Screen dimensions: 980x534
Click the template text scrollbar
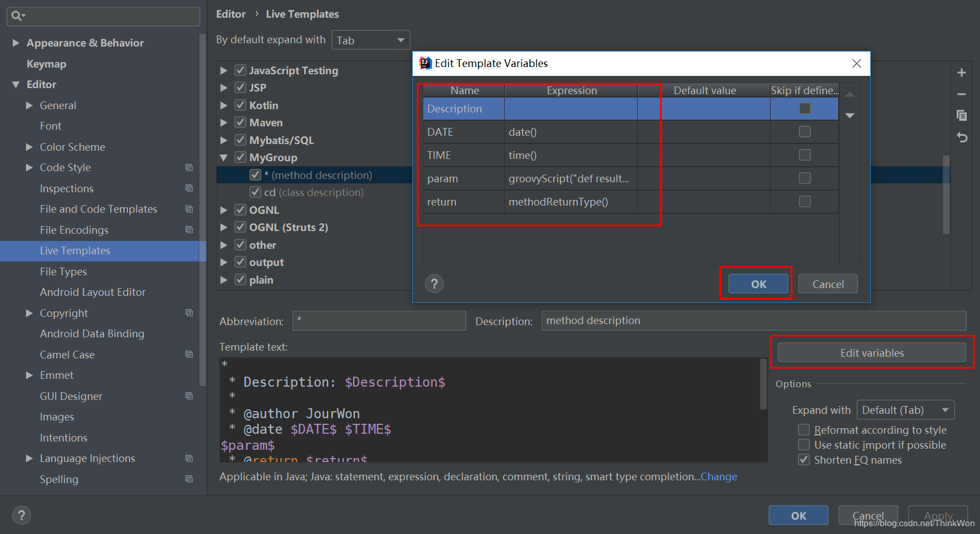(763, 384)
